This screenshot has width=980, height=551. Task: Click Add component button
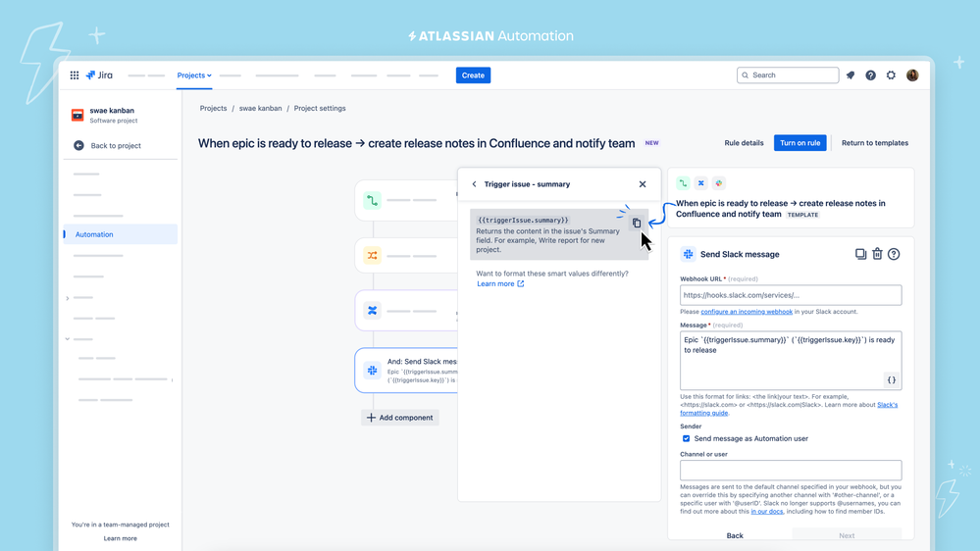[x=400, y=418]
